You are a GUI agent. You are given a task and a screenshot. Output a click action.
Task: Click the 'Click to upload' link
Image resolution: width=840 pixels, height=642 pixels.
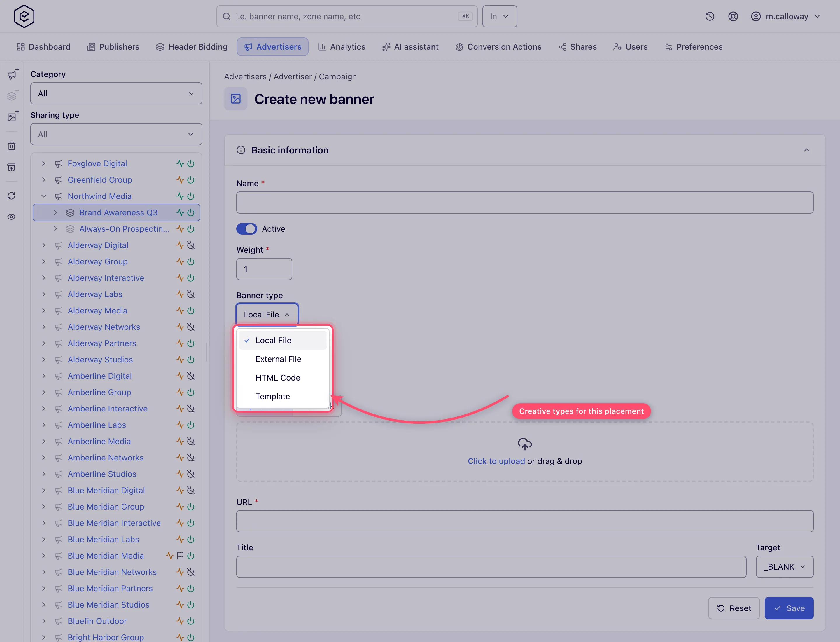(496, 461)
